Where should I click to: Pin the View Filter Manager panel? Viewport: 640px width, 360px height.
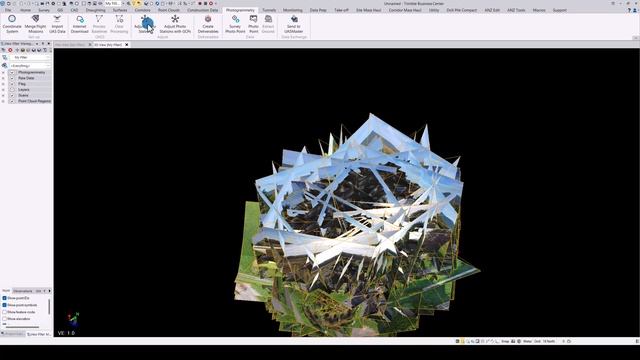tap(43, 43)
